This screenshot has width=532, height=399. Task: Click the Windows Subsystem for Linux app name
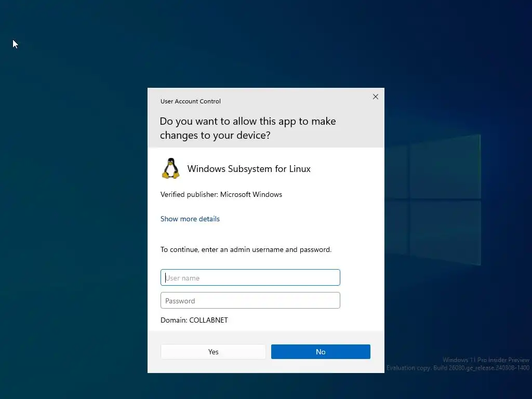coord(249,169)
